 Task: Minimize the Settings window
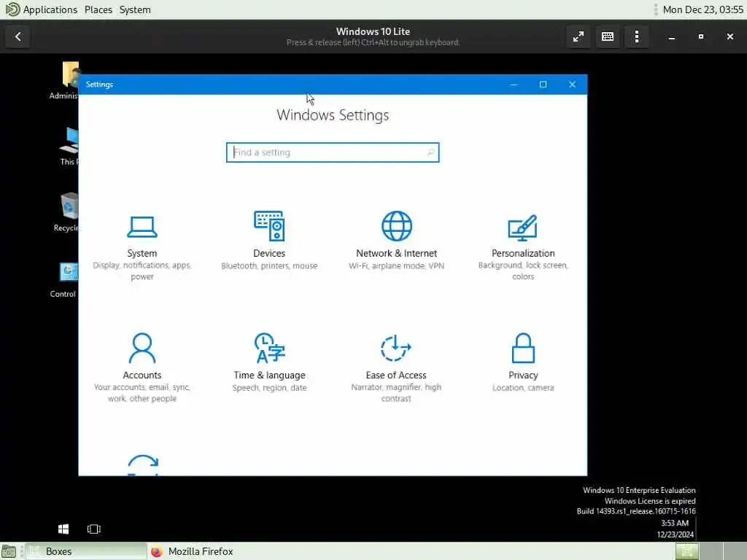tap(514, 85)
